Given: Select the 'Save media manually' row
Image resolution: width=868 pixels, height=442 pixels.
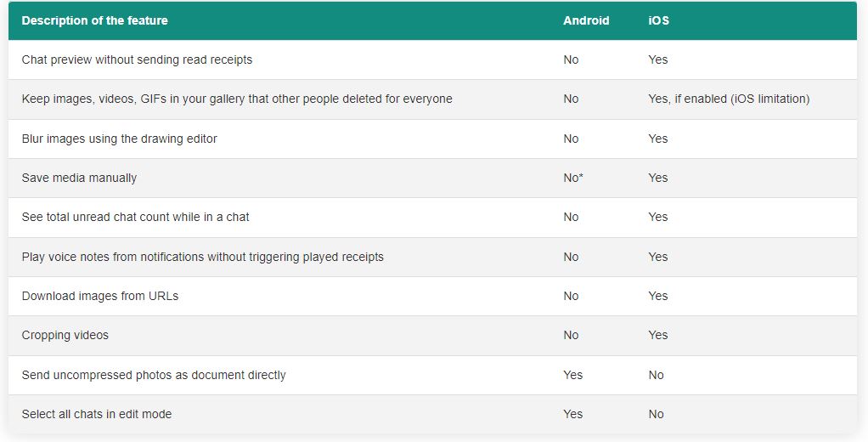Looking at the screenshot, I should pyautogui.click(x=79, y=178).
